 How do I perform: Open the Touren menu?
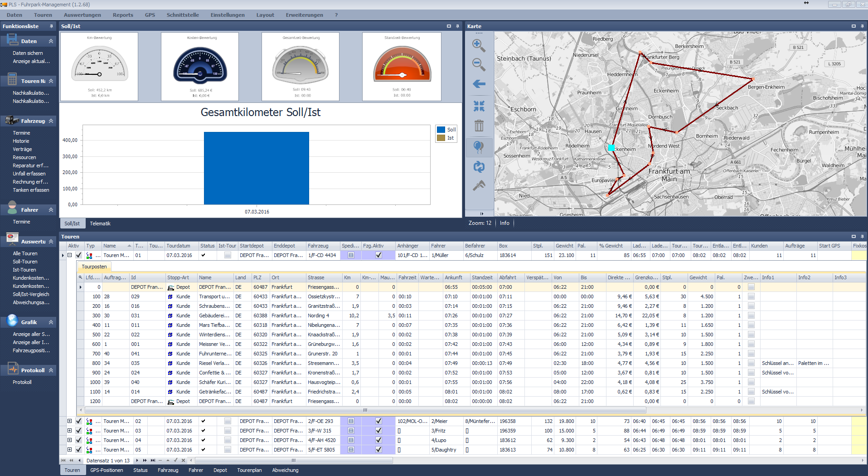(43, 15)
